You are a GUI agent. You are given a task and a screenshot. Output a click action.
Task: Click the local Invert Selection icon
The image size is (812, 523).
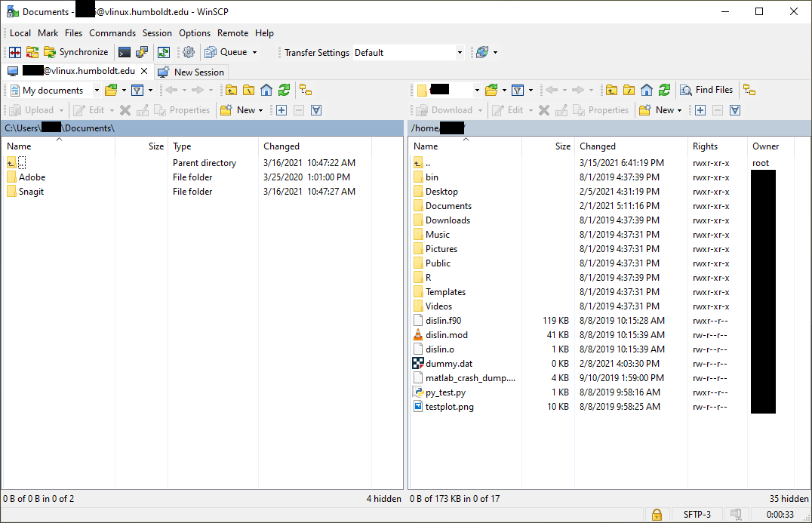(316, 109)
